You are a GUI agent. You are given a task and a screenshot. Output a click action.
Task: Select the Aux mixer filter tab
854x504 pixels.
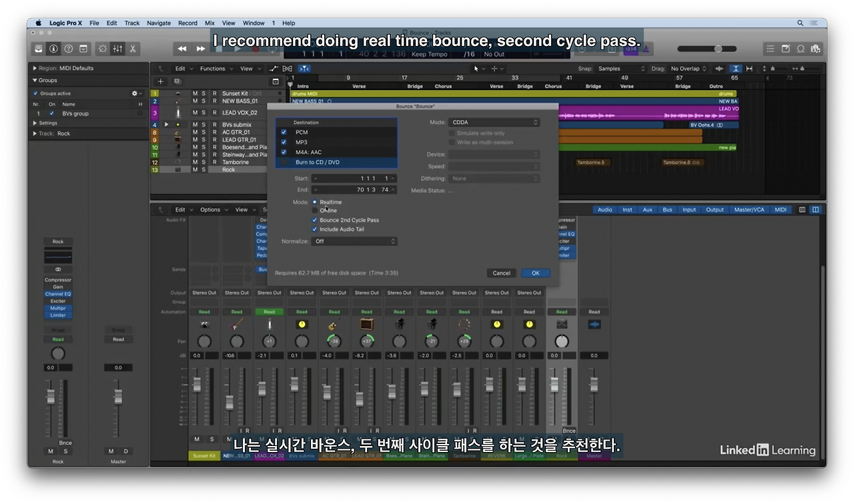[647, 209]
